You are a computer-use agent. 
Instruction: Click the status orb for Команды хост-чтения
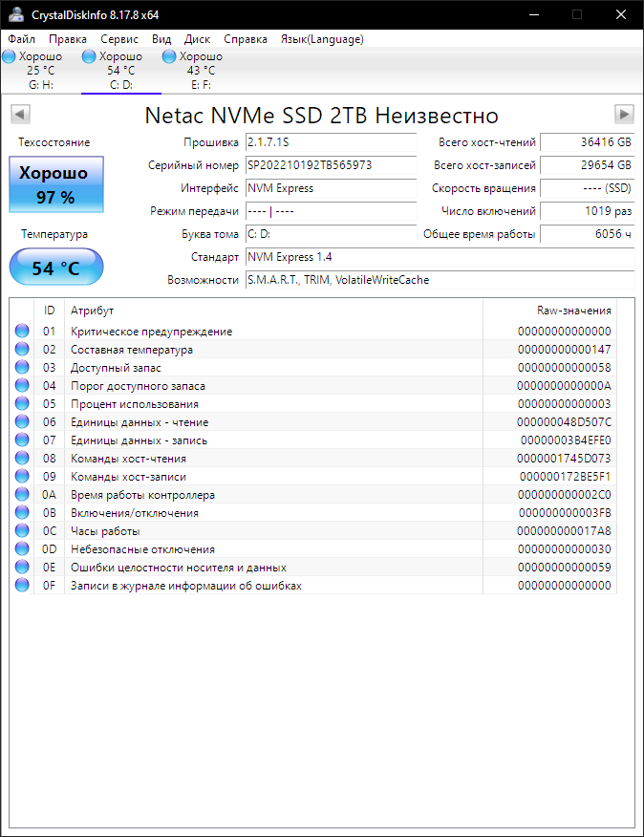[x=22, y=458]
